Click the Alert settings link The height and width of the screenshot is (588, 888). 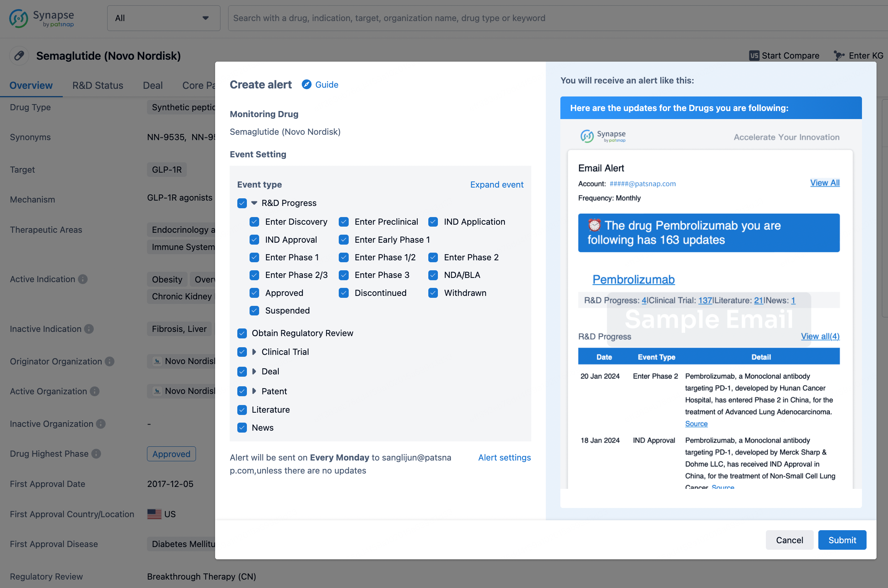point(505,457)
